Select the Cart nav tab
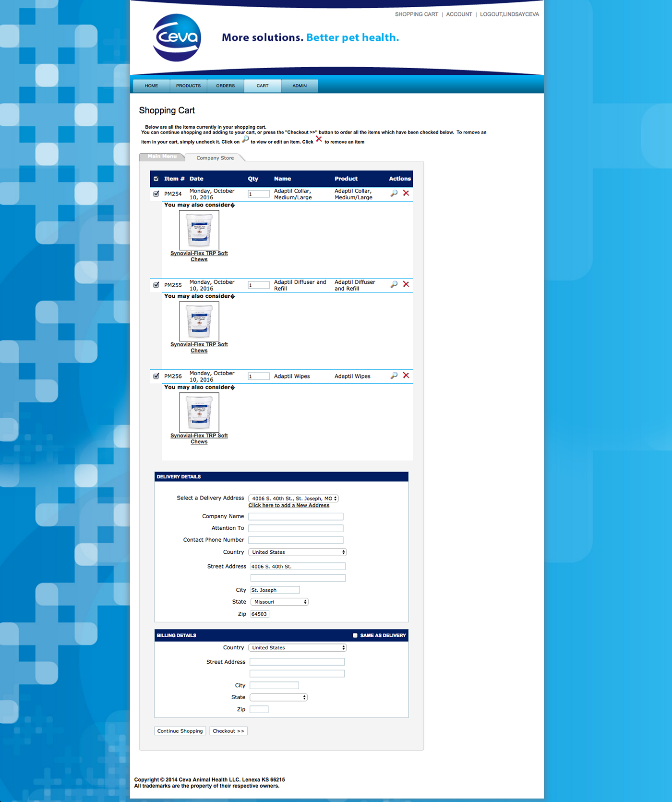The height and width of the screenshot is (802, 672). point(263,86)
